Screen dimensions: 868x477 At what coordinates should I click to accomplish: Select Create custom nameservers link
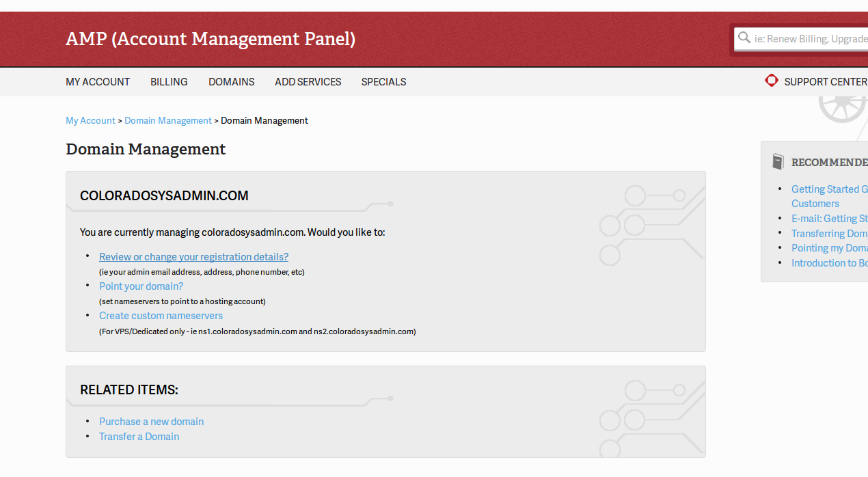coord(161,316)
